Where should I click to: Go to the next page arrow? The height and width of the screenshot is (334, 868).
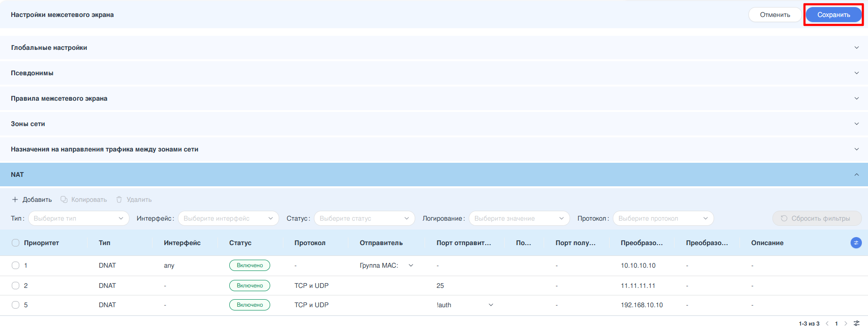pyautogui.click(x=846, y=323)
